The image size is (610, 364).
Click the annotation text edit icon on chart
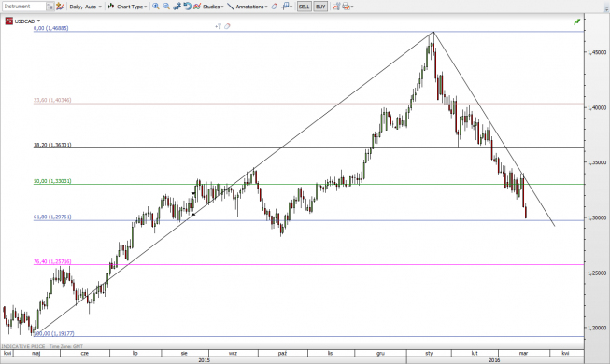[x=219, y=26]
